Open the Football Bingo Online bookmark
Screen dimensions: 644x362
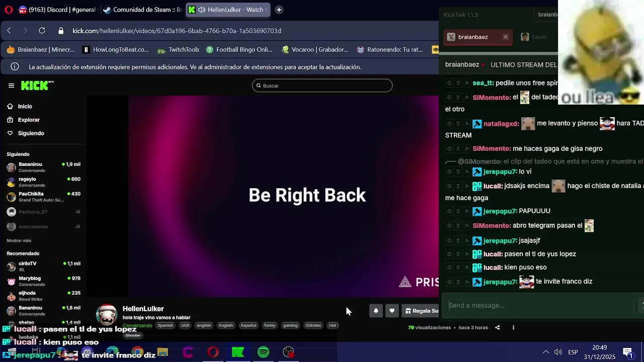point(239,50)
